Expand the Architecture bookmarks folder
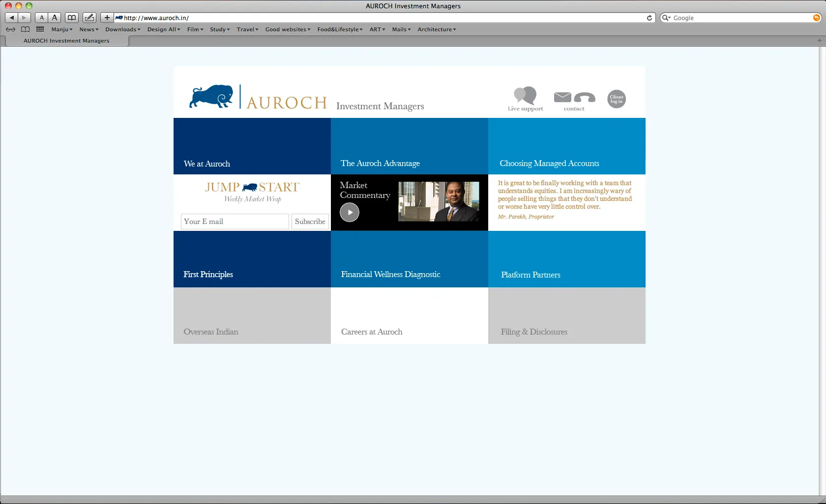The width and height of the screenshot is (826, 504). click(437, 29)
